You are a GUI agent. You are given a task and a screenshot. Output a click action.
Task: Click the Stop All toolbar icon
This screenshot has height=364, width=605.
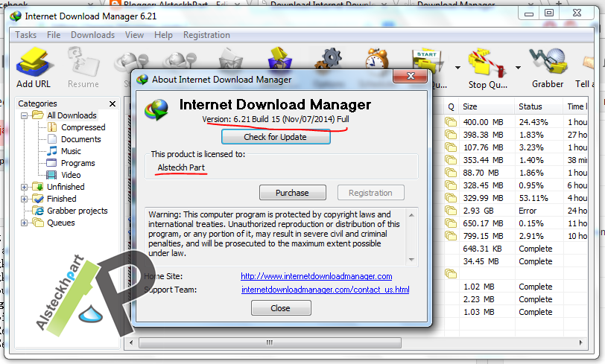pos(180,60)
